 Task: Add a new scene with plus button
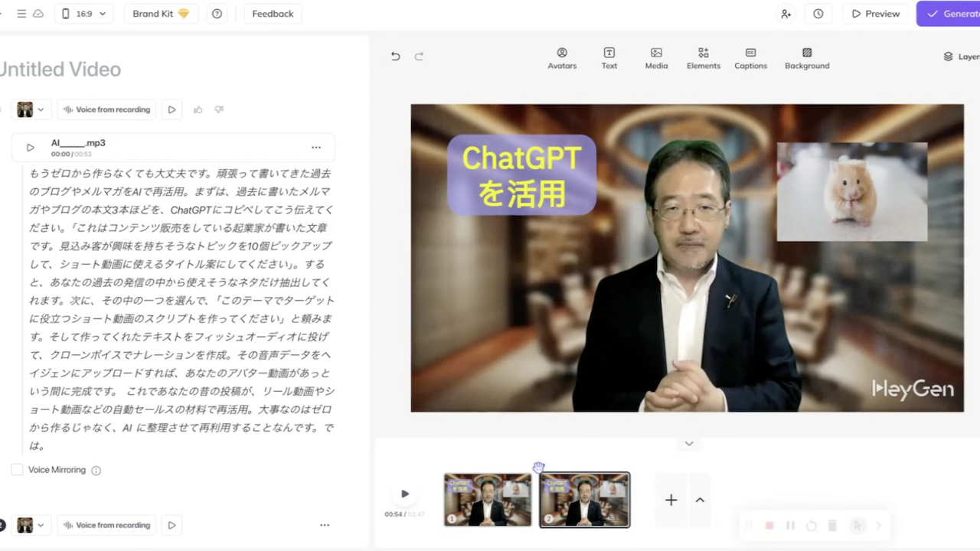[x=671, y=500]
